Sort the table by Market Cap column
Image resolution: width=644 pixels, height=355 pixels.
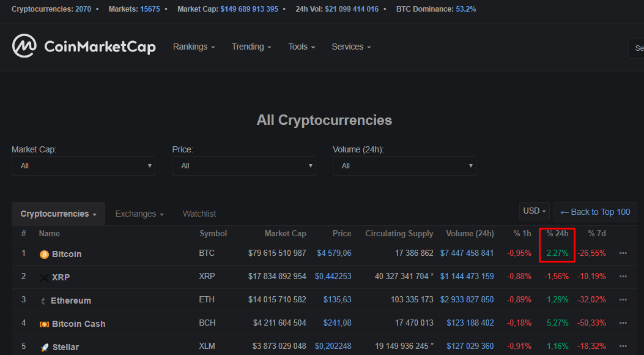click(x=285, y=234)
